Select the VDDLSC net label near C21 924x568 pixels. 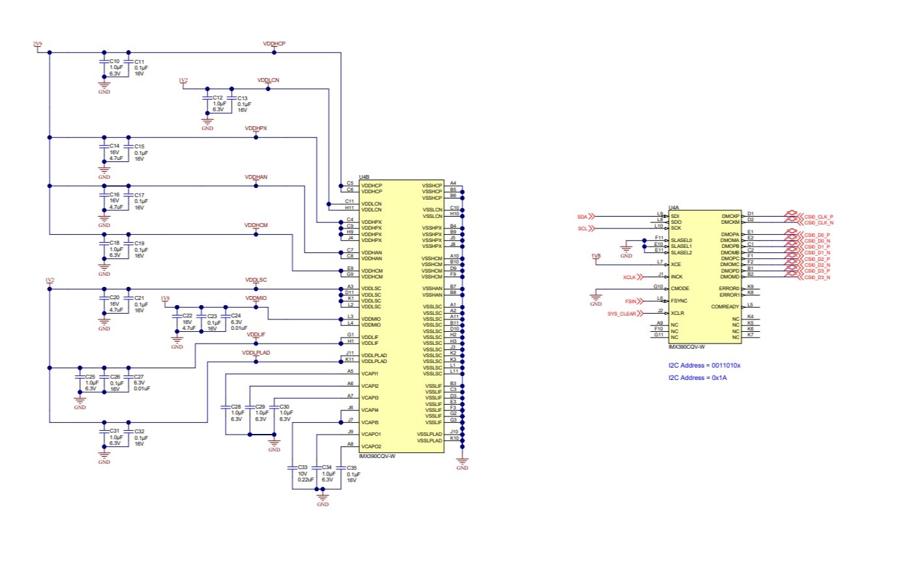pos(256,280)
